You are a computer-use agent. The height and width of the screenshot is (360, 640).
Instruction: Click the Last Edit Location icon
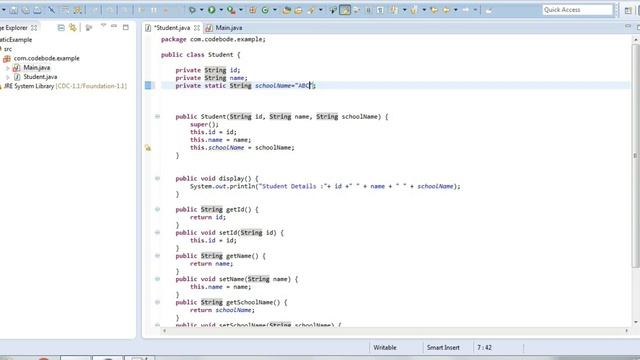(434, 10)
